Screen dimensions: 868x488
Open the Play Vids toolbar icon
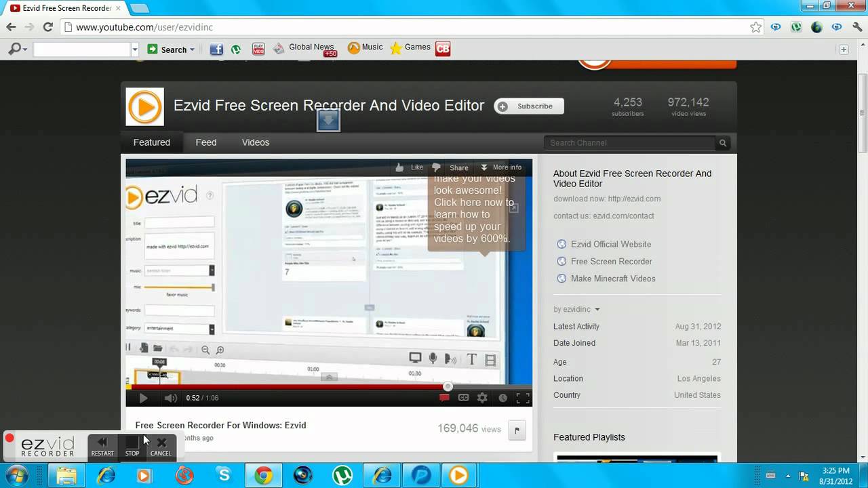[x=258, y=49]
